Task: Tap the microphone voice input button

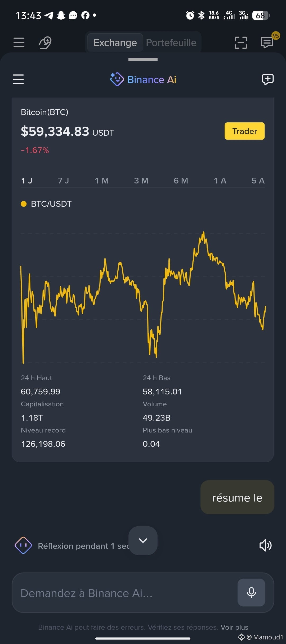Action: (x=251, y=592)
